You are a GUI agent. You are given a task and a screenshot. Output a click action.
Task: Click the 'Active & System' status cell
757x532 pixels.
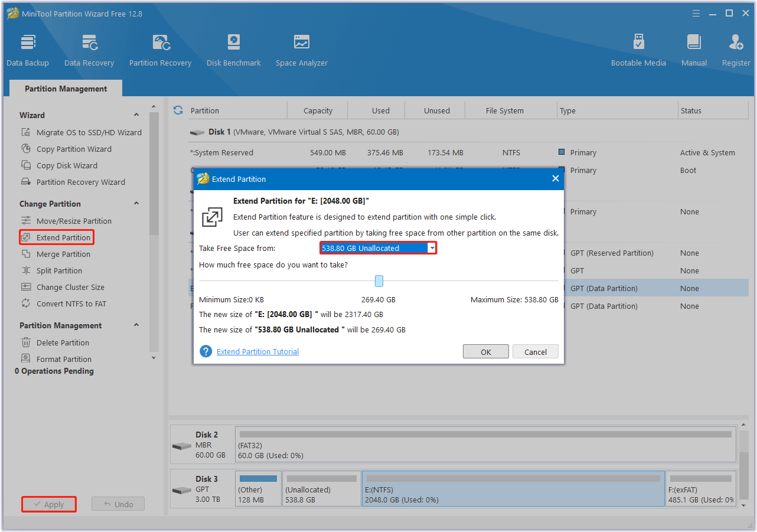click(x=707, y=152)
